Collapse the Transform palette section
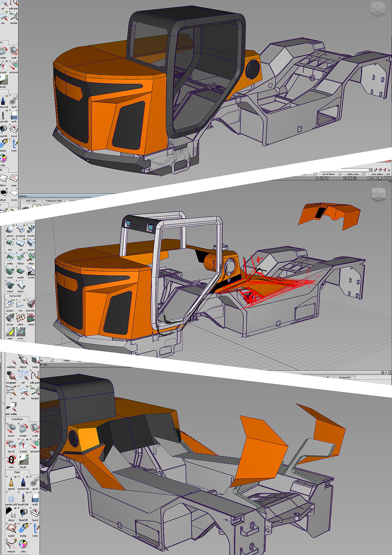Viewport: 392px width, 555px height. (17, 419)
